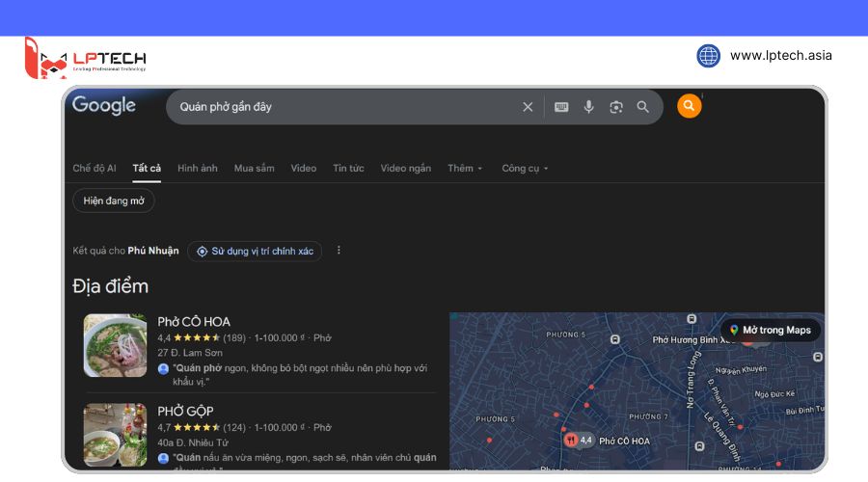Open the on-screen keyboard input tool

click(561, 107)
